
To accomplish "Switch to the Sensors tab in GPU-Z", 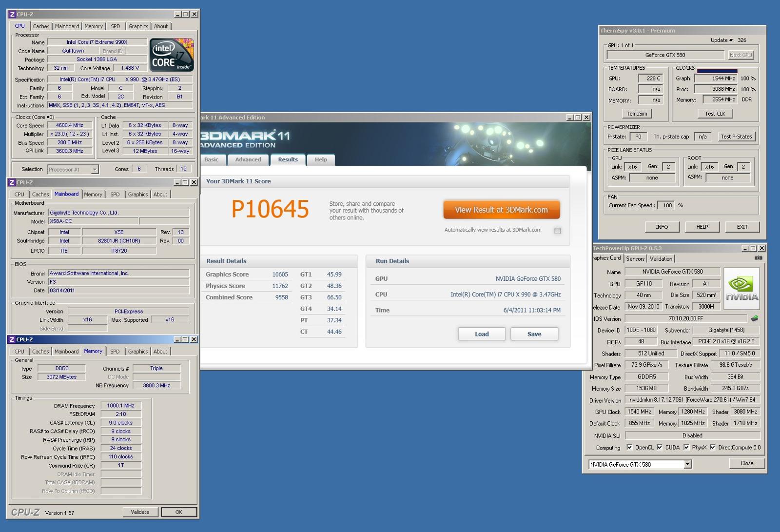I will coord(635,259).
